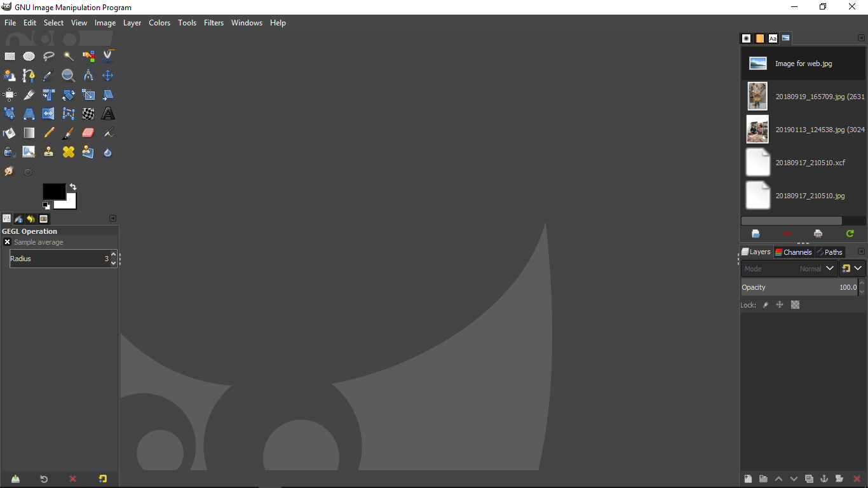This screenshot has height=488, width=868.
Task: Select the Alignment tool
Action: click(x=10, y=95)
